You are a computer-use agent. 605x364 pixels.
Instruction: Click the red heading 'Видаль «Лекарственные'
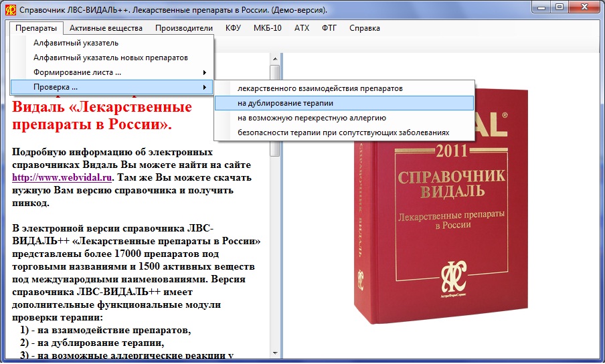point(102,106)
